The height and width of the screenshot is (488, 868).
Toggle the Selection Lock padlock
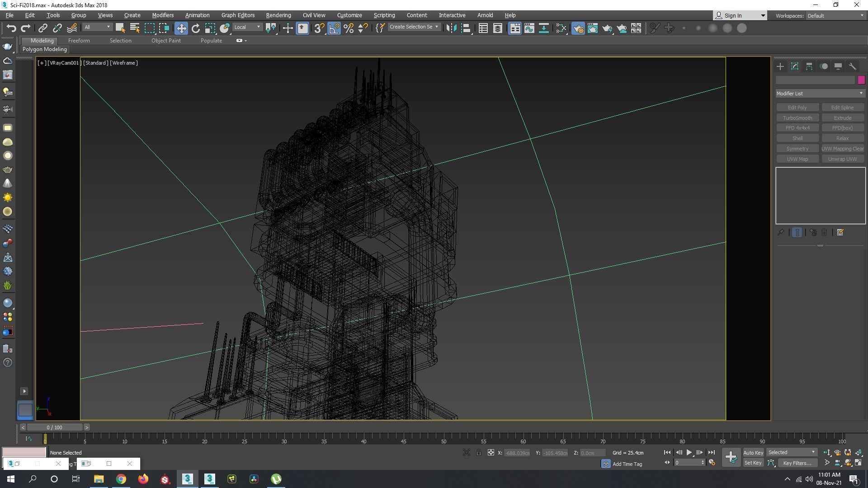tap(478, 453)
